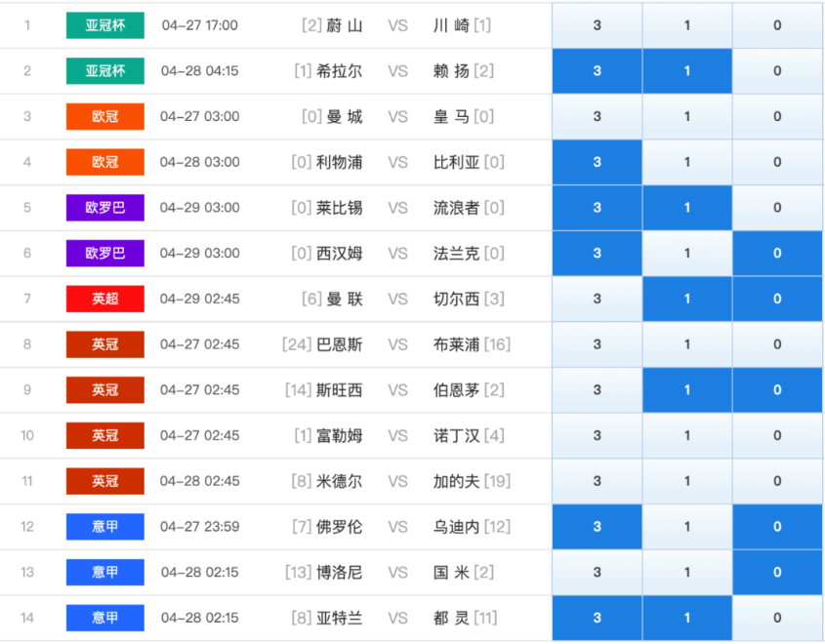Click home team name 曼联
This screenshot has width=825, height=644.
(345, 299)
